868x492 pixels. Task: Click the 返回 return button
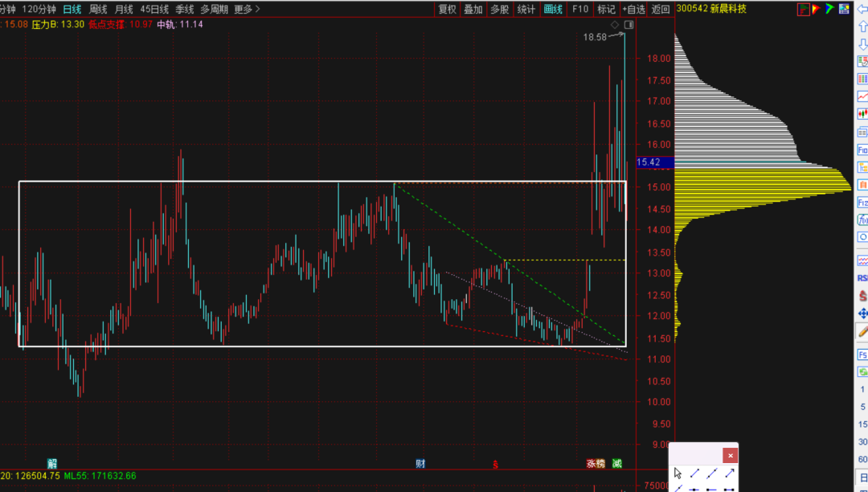point(661,9)
